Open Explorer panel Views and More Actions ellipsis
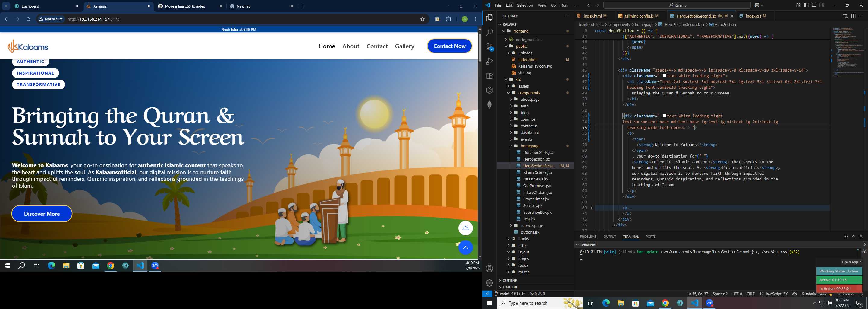Screen dimensions: 868x309 567,16
